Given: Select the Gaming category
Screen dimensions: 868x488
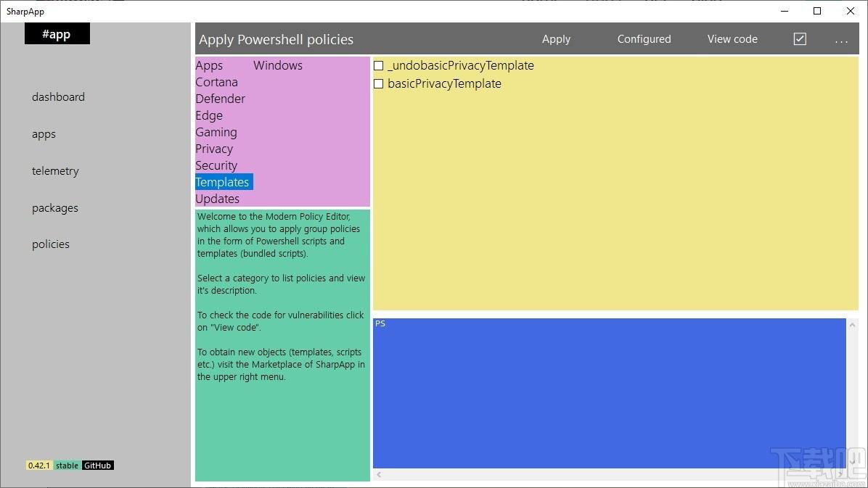Looking at the screenshot, I should [216, 132].
